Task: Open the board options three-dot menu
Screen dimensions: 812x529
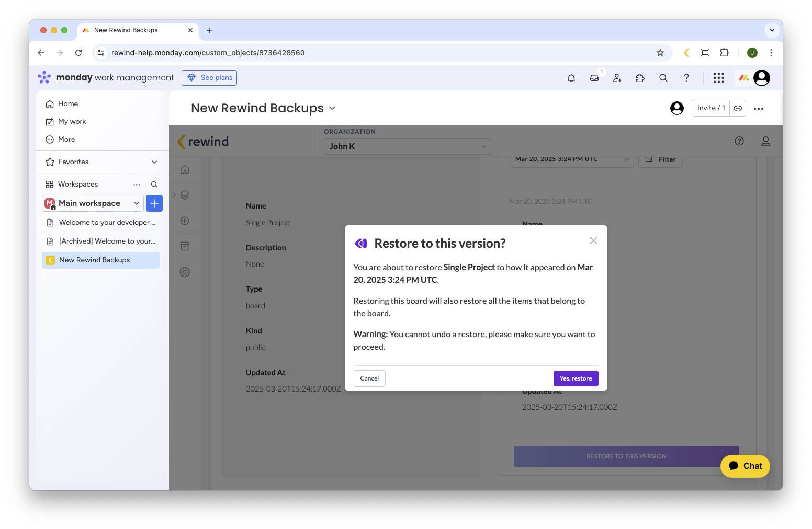Action: [x=759, y=109]
